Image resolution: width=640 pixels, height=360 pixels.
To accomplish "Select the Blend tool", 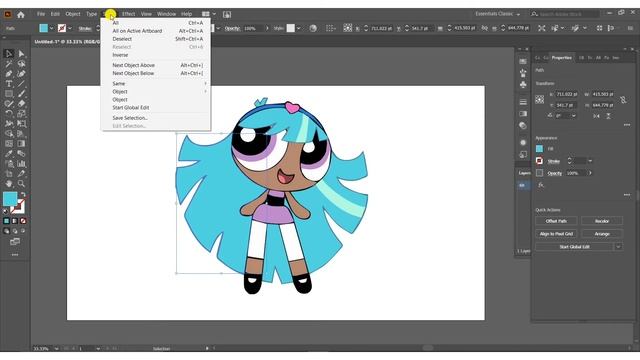I will click(22, 153).
